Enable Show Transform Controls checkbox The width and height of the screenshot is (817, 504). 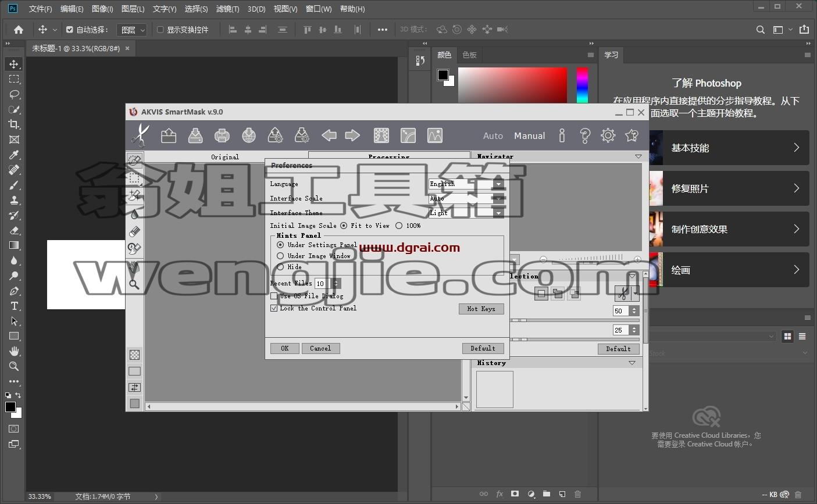(160, 30)
